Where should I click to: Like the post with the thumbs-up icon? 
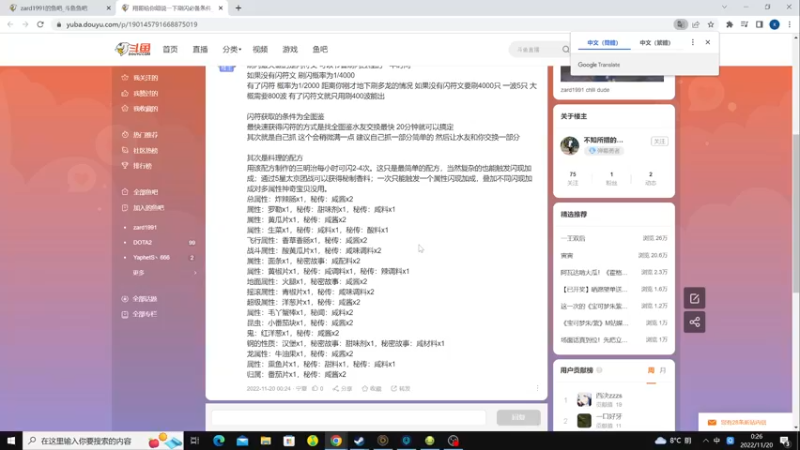[317, 389]
